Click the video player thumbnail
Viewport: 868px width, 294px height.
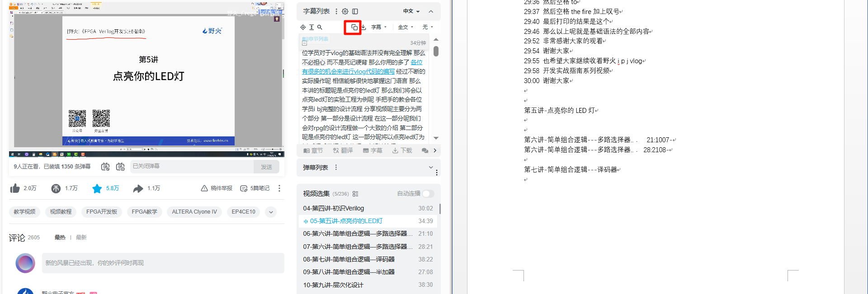coord(146,79)
